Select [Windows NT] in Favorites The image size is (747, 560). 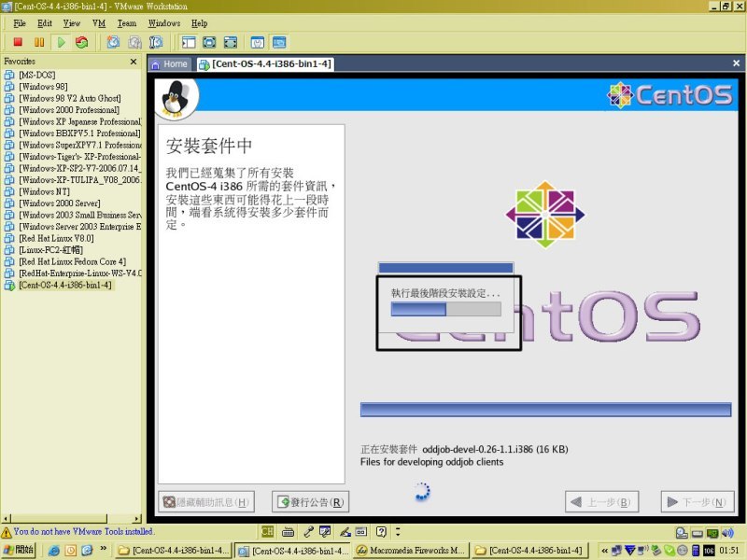(44, 191)
